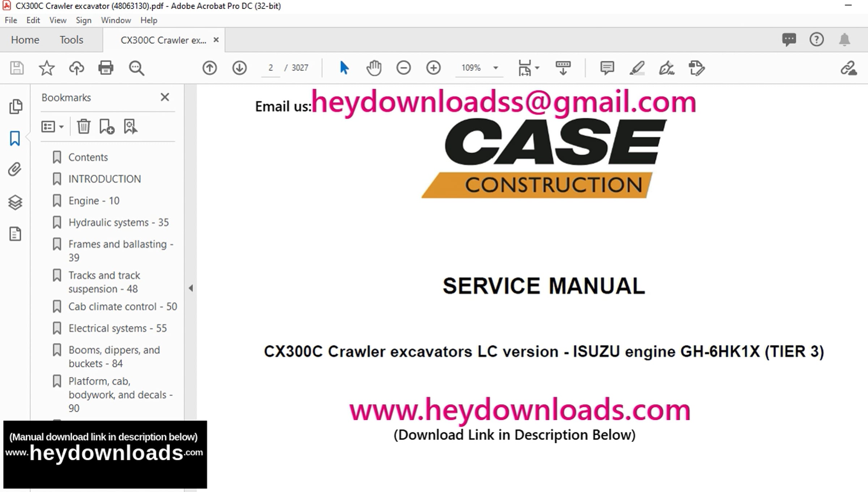Add a new bookmark icon
This screenshot has width=868, height=492.
[107, 127]
